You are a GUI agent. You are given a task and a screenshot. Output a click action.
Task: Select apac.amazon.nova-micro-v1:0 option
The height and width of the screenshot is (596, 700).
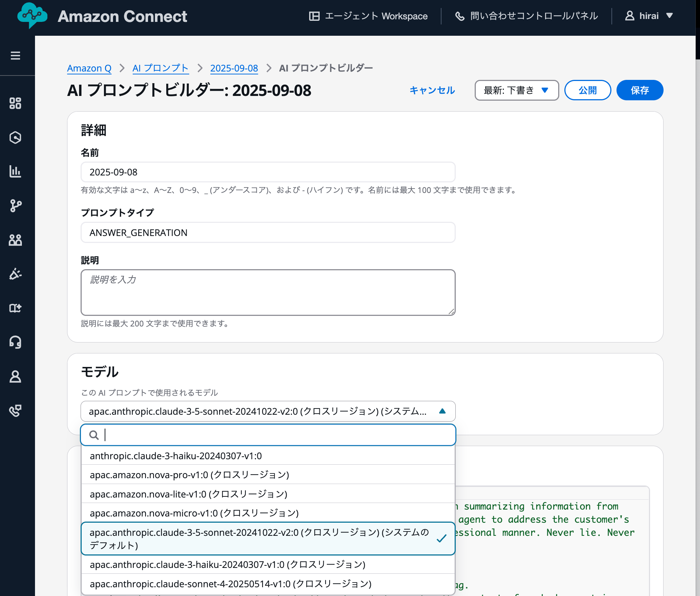(268, 513)
